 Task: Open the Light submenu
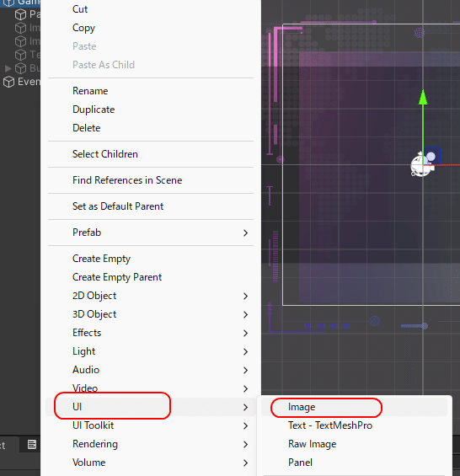(151, 351)
